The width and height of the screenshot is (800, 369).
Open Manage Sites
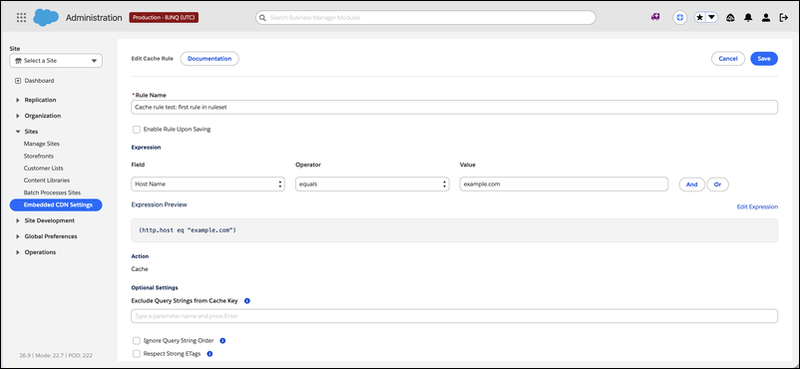[x=41, y=144]
